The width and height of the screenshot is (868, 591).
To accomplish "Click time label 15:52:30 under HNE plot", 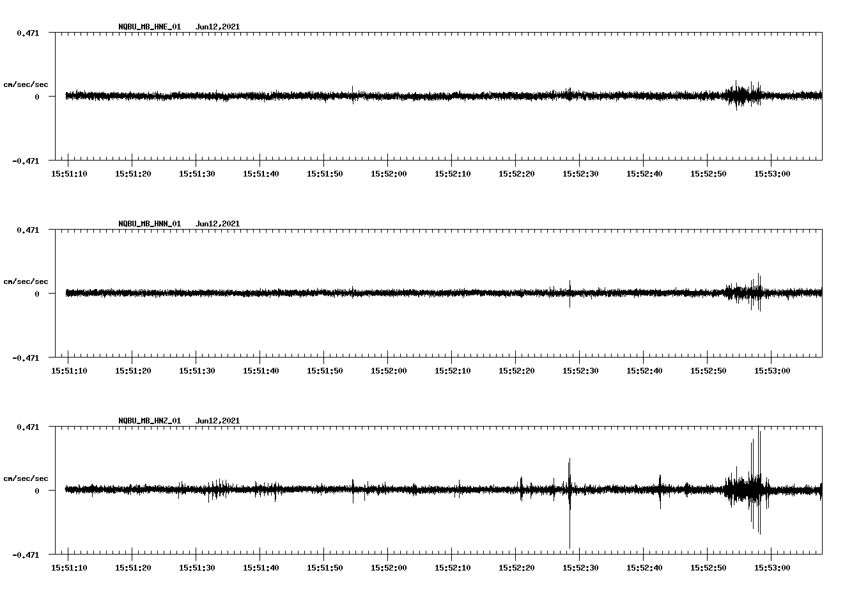I will [x=580, y=174].
